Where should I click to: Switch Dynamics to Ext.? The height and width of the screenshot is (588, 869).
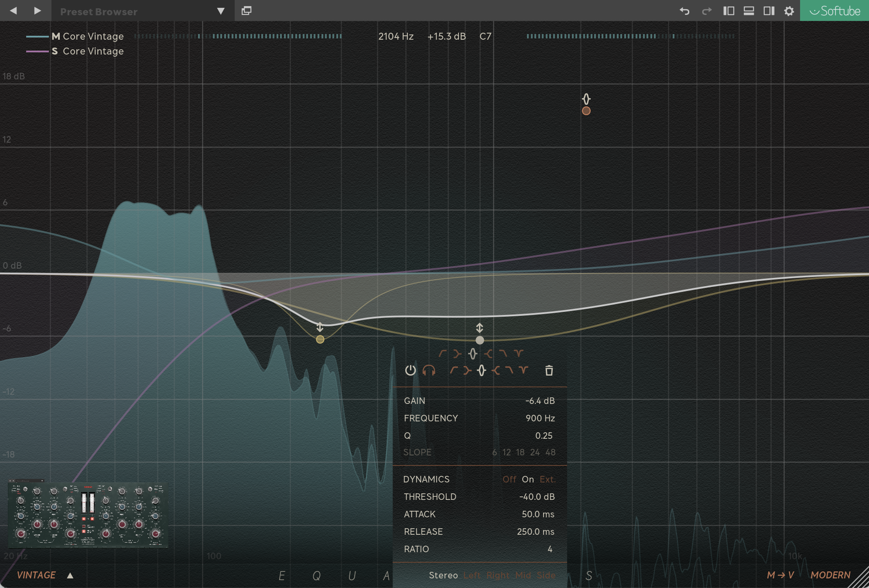coord(548,479)
